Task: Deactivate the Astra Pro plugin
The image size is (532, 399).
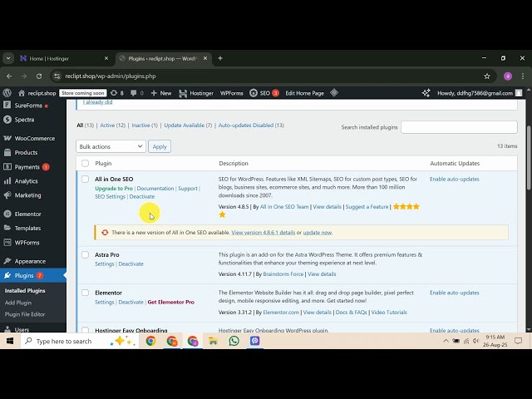Action: coord(131,264)
